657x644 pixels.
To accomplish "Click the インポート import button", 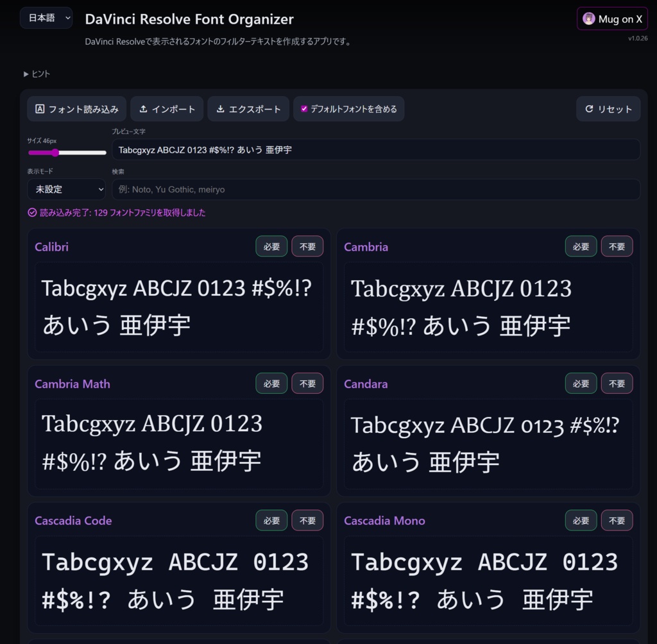I will (167, 109).
